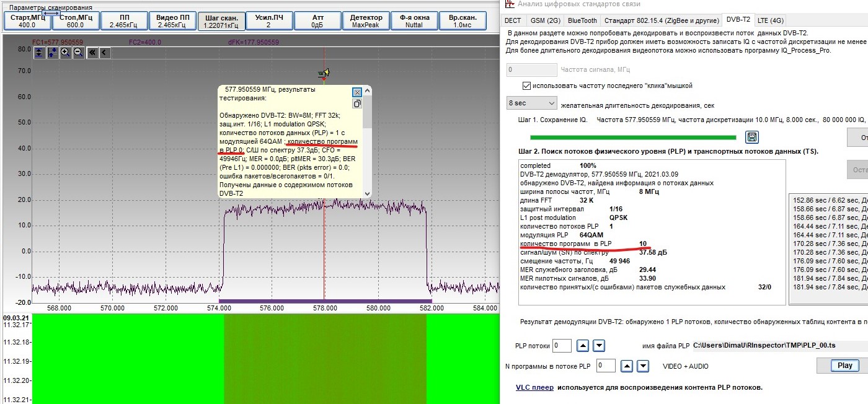The image size is (868, 404).
Task: Click the Вр.скан. 1.0мс button
Action: coord(462,21)
